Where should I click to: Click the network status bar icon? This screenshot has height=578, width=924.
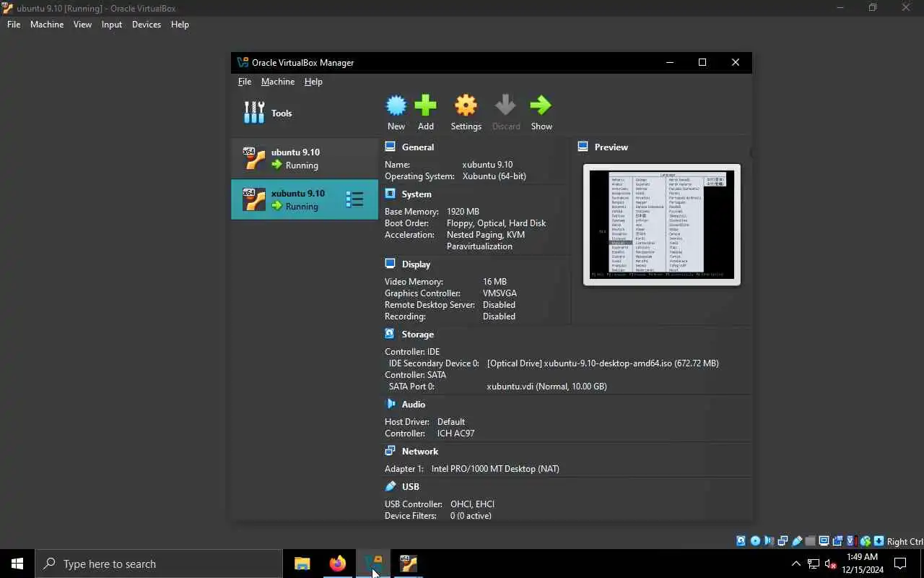point(783,541)
